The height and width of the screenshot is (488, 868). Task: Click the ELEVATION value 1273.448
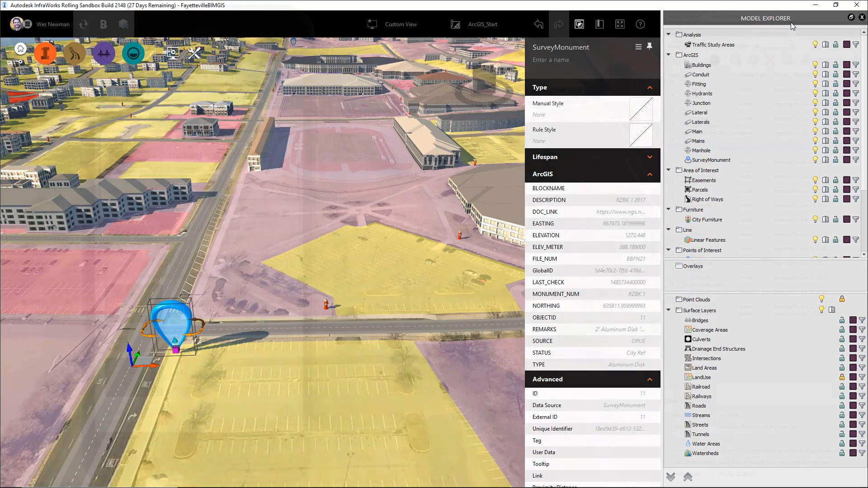635,235
